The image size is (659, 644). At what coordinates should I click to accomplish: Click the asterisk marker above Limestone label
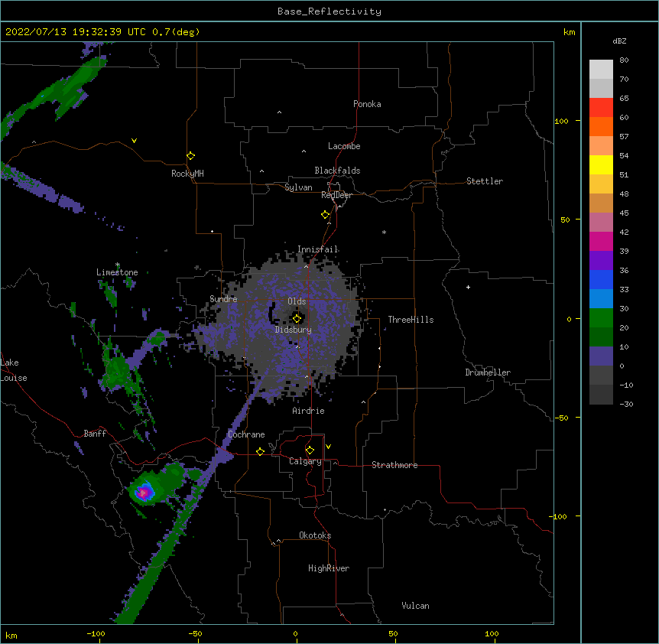tap(118, 265)
